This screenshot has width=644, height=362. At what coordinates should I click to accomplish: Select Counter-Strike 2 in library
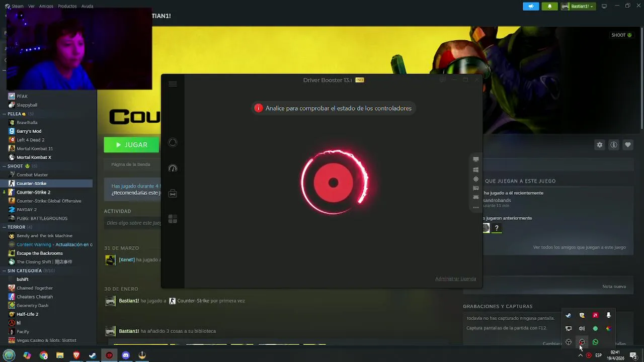(33, 192)
